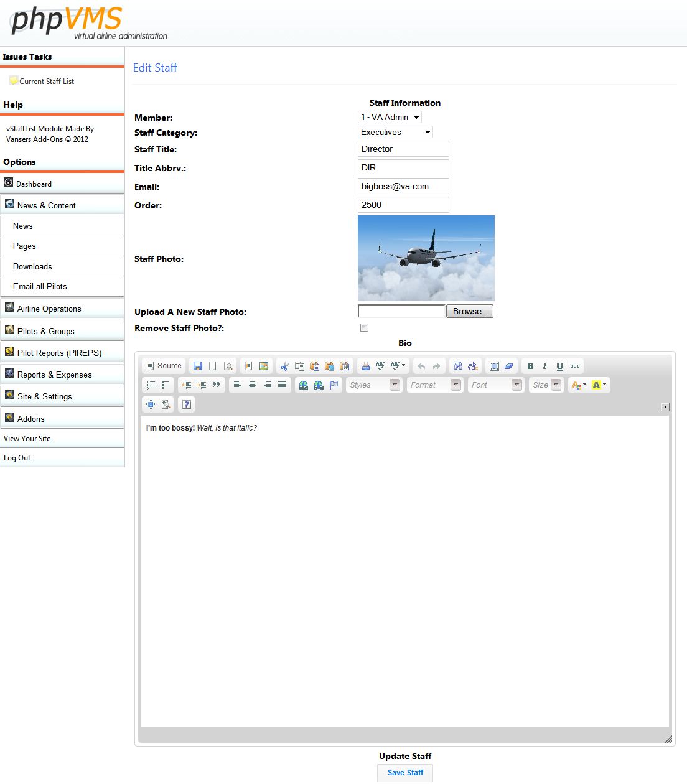
Task: Click the Save Staff button
Action: point(405,773)
